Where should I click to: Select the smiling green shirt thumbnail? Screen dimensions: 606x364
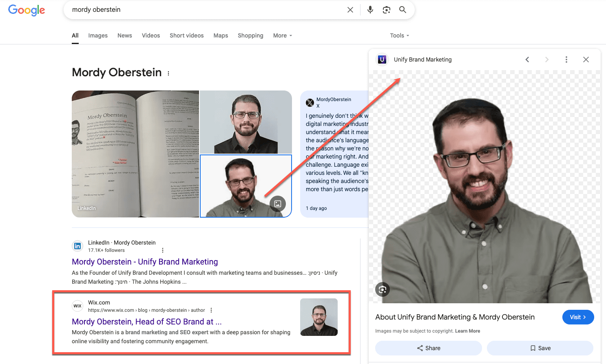coord(246,186)
